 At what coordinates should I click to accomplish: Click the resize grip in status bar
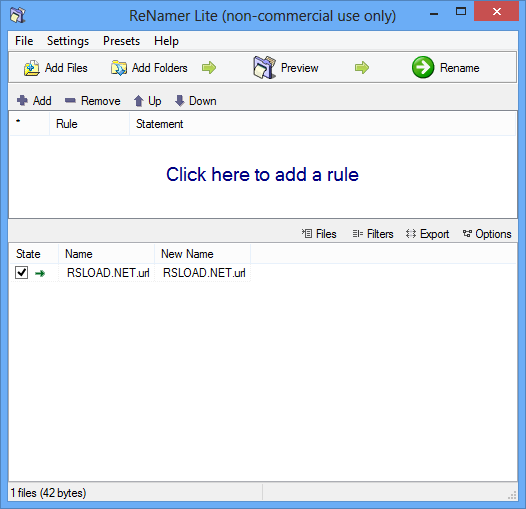(x=512, y=495)
